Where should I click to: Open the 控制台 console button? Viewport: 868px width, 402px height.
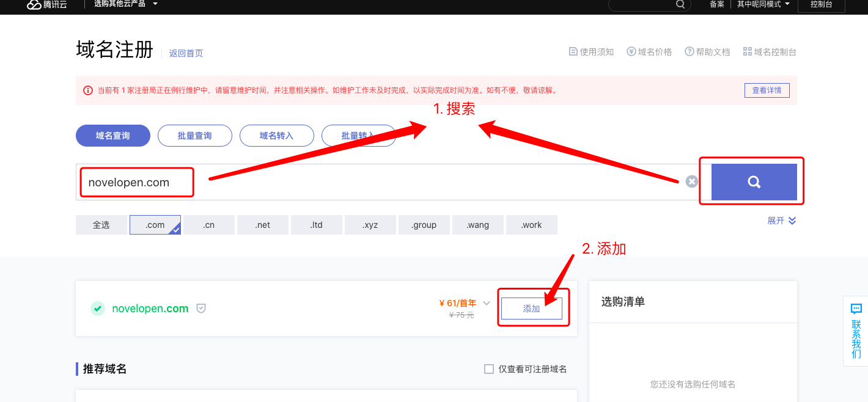click(822, 5)
